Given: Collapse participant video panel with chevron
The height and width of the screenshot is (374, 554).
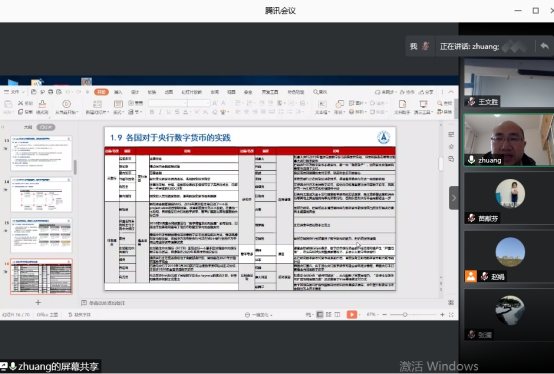Looking at the screenshot, I should tap(454, 198).
